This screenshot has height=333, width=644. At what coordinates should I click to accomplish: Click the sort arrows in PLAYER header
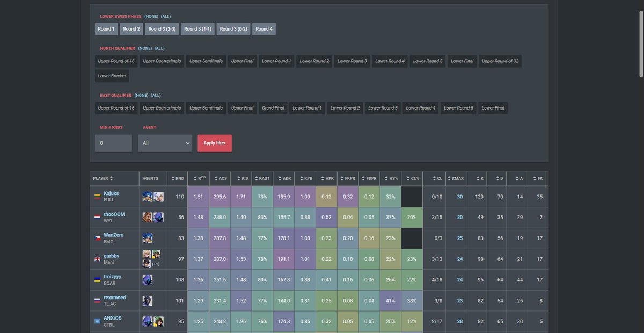tap(111, 178)
